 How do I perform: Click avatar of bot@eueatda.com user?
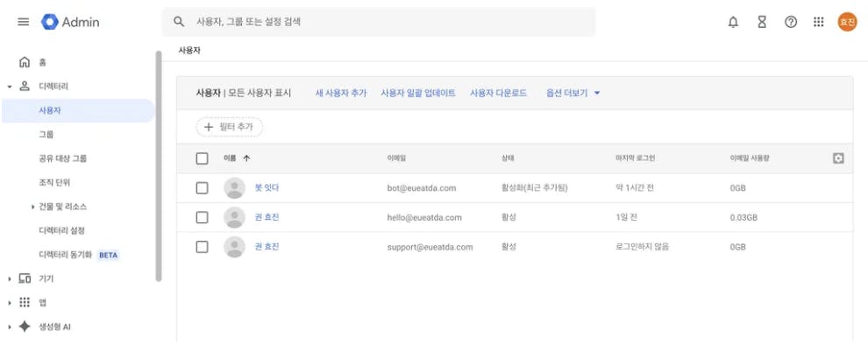(235, 188)
